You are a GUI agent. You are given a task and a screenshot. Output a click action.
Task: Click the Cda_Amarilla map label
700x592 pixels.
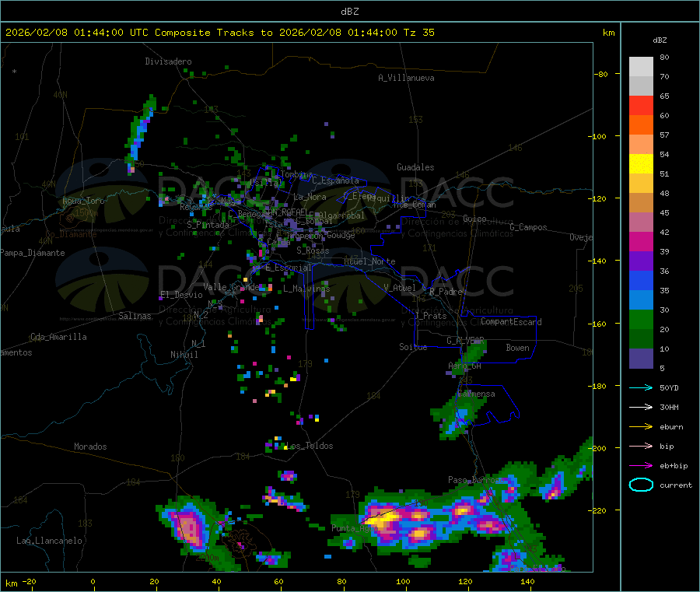click(x=58, y=337)
